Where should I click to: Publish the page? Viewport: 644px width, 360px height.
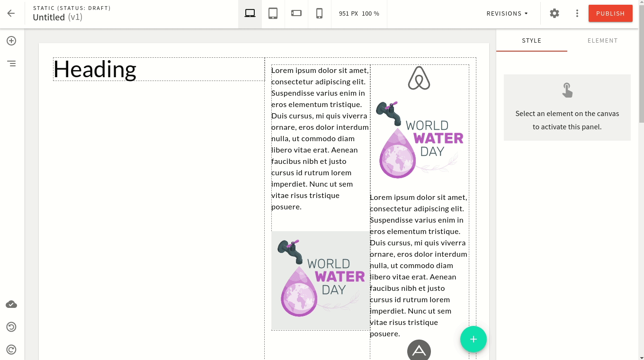[x=610, y=13]
